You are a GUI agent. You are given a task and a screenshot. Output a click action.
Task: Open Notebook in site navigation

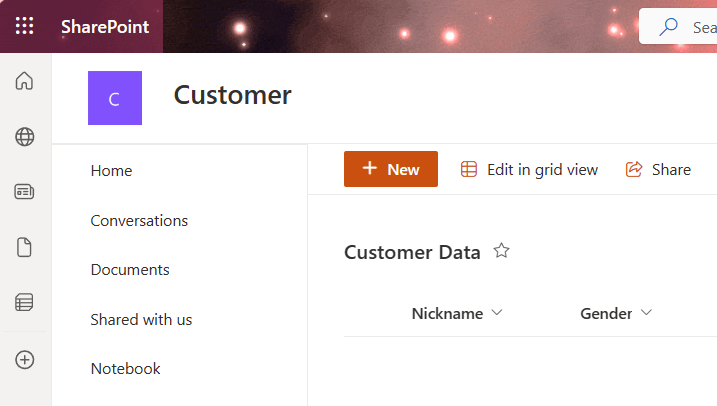pyautogui.click(x=125, y=369)
